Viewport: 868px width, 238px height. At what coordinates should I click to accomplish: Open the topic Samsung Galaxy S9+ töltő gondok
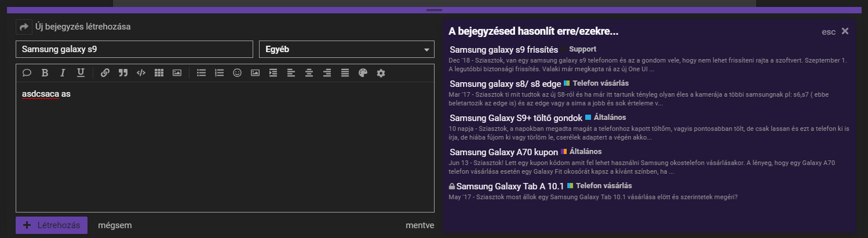click(516, 118)
